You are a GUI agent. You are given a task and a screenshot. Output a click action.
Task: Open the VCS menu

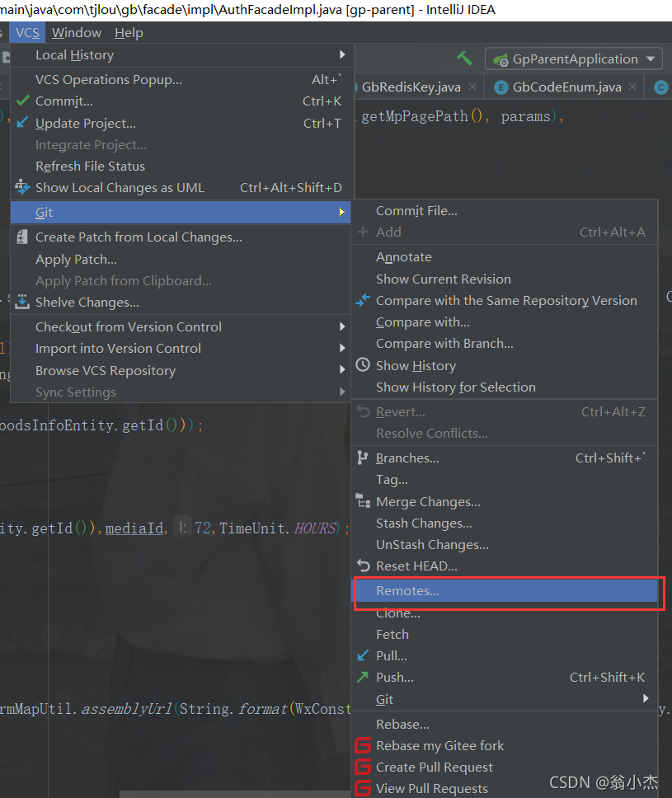coord(27,33)
